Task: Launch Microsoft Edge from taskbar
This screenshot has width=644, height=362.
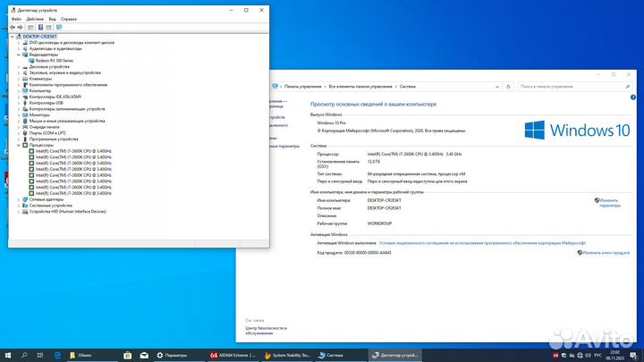Action: pos(57,356)
